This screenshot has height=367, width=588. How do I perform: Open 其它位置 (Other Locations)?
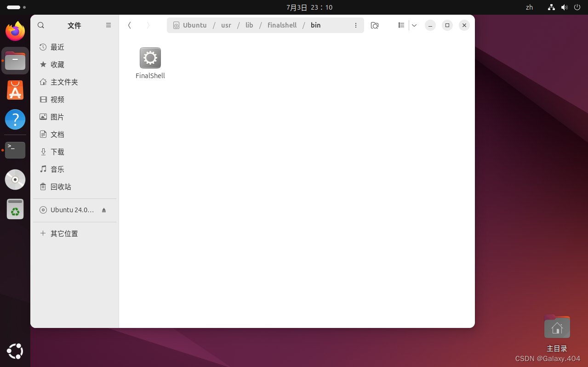(x=64, y=233)
